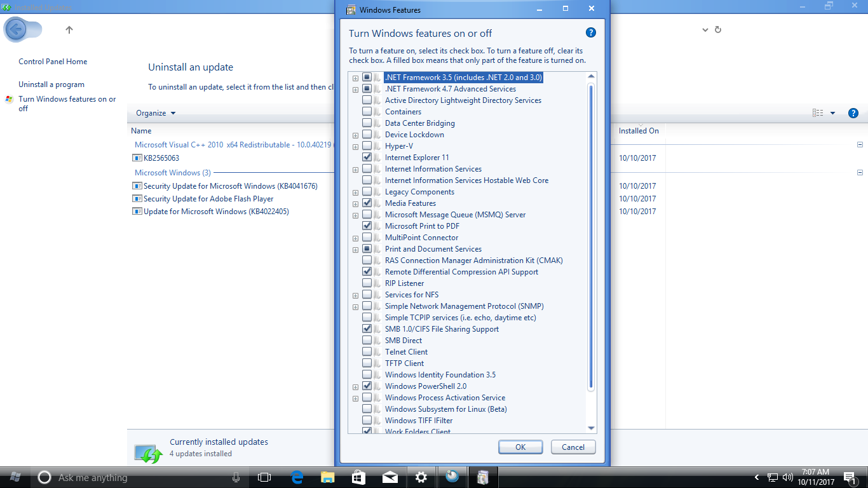Uncheck Microsoft Print to PDF
Image resolution: width=868 pixels, height=488 pixels.
pos(367,226)
